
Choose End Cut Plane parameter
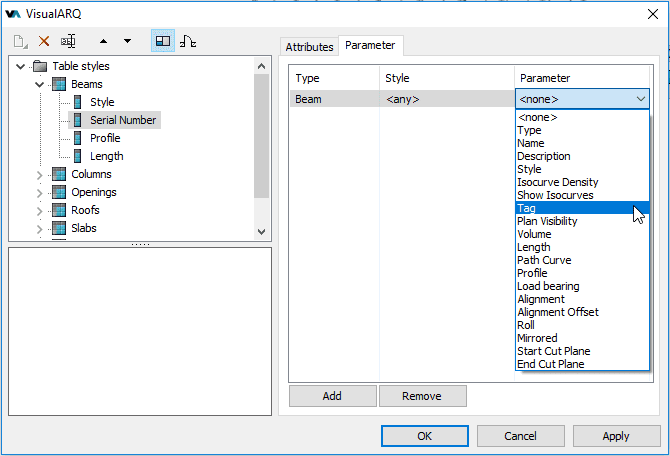tap(582, 364)
